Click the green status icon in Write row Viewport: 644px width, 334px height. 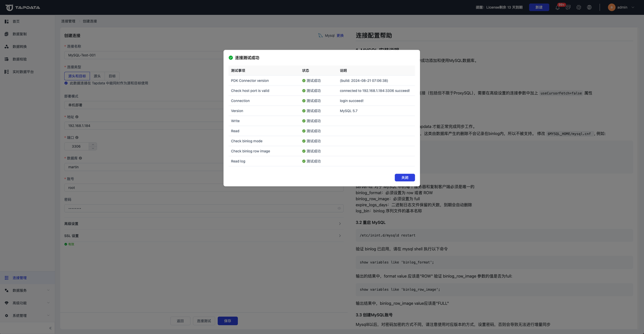[304, 121]
